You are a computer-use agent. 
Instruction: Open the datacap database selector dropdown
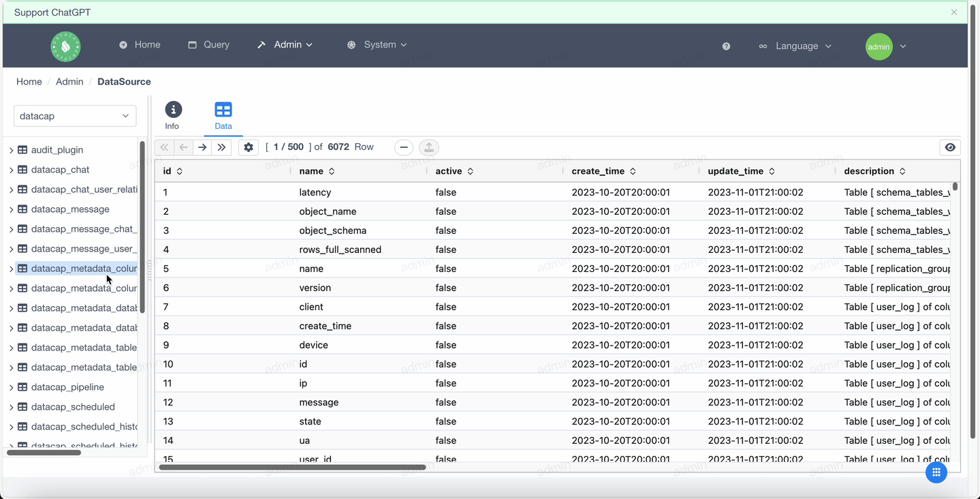[74, 115]
